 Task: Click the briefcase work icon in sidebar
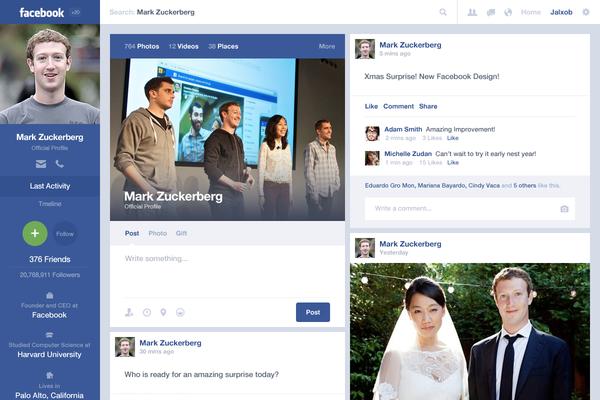(x=50, y=296)
